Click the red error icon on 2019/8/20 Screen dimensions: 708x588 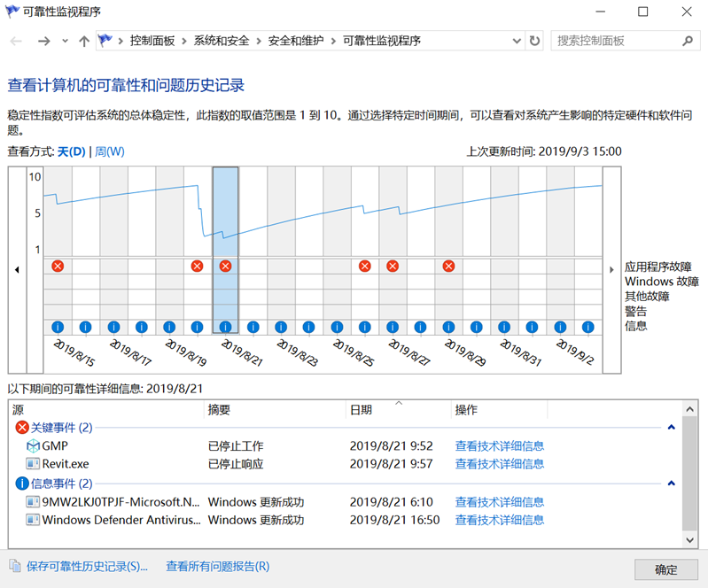(197, 267)
